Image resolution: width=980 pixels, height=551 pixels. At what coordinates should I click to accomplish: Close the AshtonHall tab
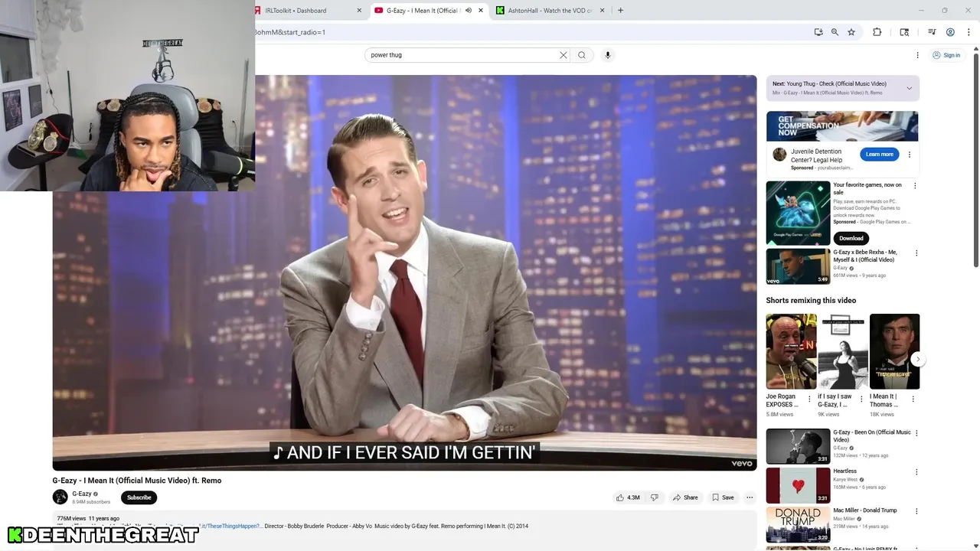click(x=602, y=11)
